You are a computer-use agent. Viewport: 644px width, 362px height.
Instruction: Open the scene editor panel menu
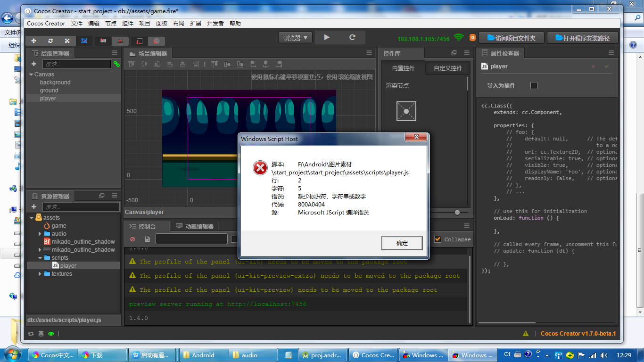pyautogui.click(x=369, y=53)
